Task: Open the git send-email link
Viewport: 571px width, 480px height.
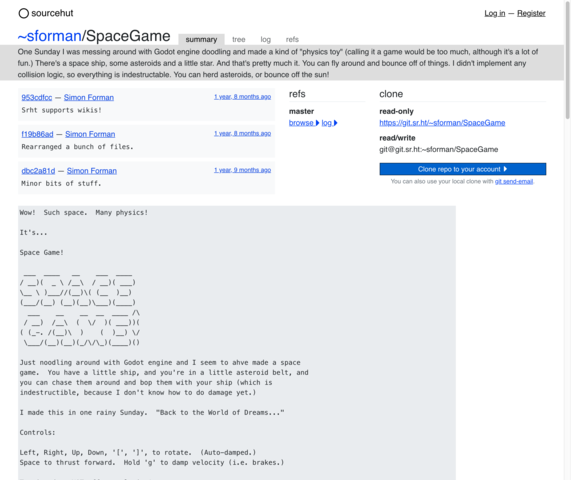Action: [514, 181]
